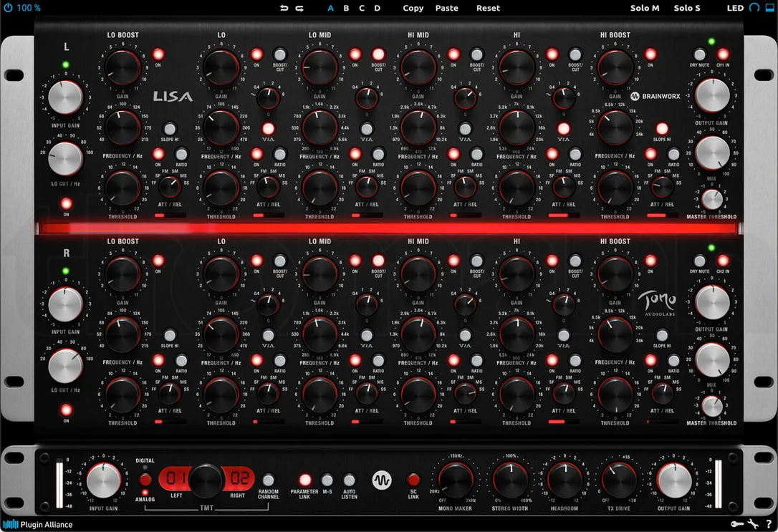Click the Plugin Alliance logo icon
Image resolution: width=778 pixels, height=532 pixels.
click(x=11, y=524)
